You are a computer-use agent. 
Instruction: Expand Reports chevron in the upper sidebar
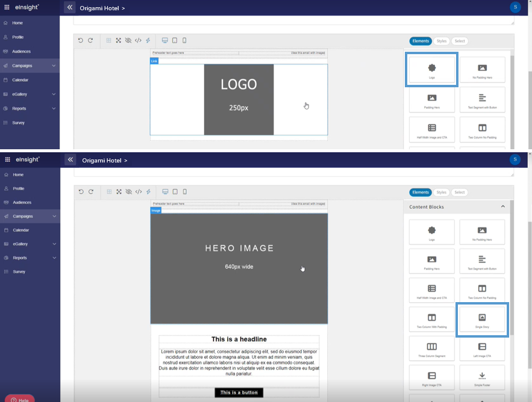54,108
